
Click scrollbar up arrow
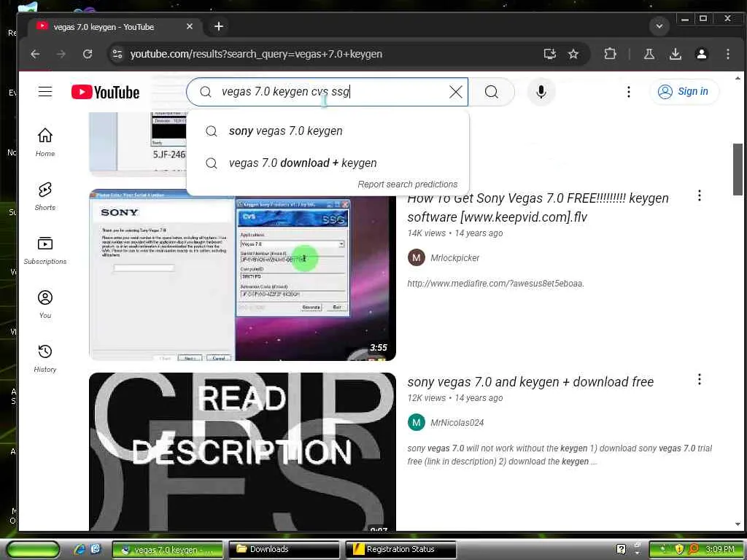[738, 78]
